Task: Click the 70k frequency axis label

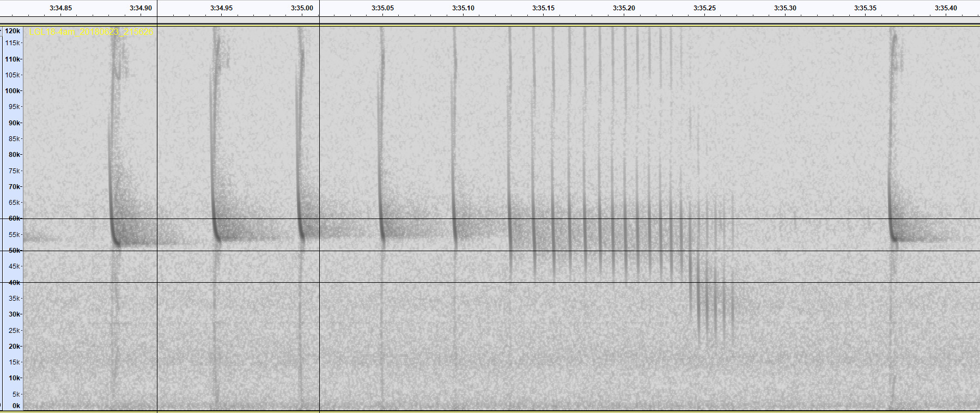Action: (14, 187)
